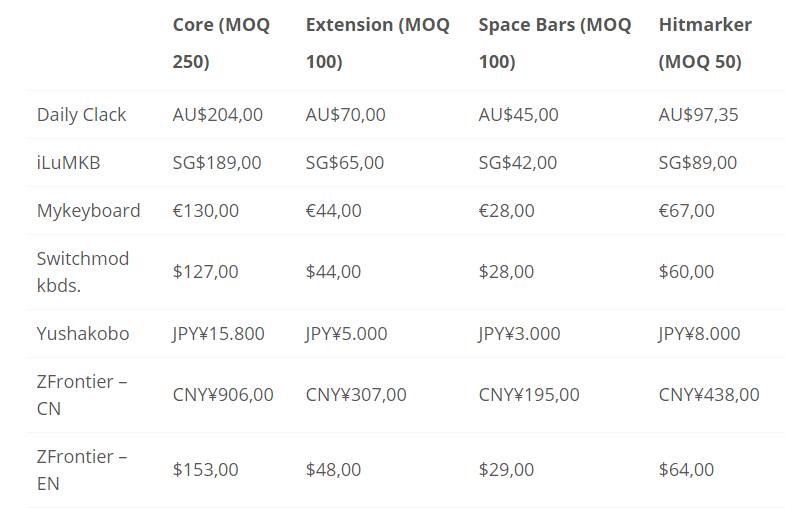This screenshot has height=508, width=785.
Task: Click the AU$204,00 Core price
Action: pyautogui.click(x=217, y=115)
